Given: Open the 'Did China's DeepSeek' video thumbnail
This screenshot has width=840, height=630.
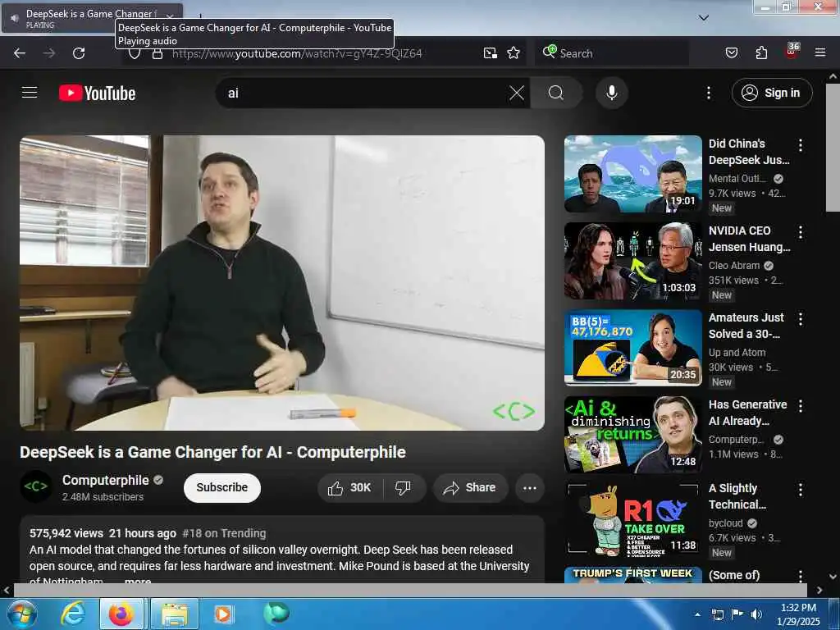Looking at the screenshot, I should (632, 174).
